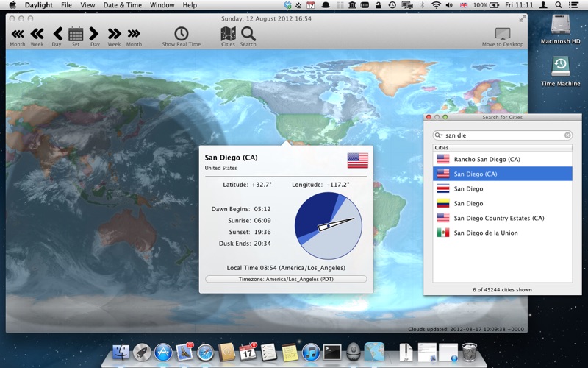Viewport: 588px width, 368px height.
Task: Open the Cities map icon
Action: tap(228, 34)
